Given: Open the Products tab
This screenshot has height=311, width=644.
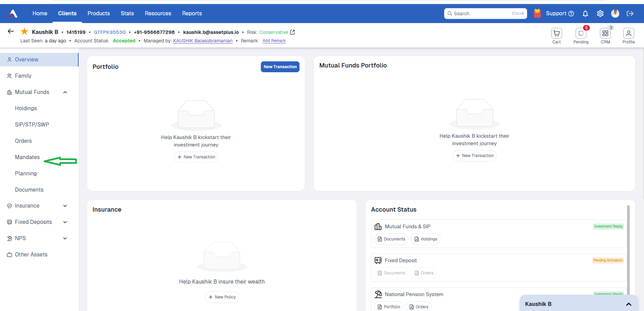Looking at the screenshot, I should click(99, 14).
